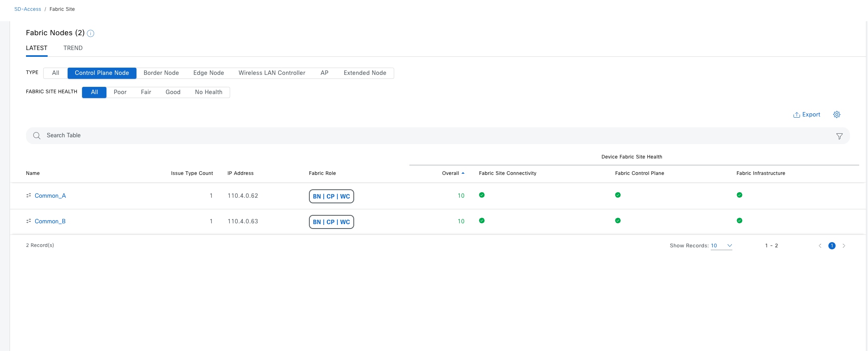Sort by Overall column arrow
868x351 pixels.
pos(463,173)
